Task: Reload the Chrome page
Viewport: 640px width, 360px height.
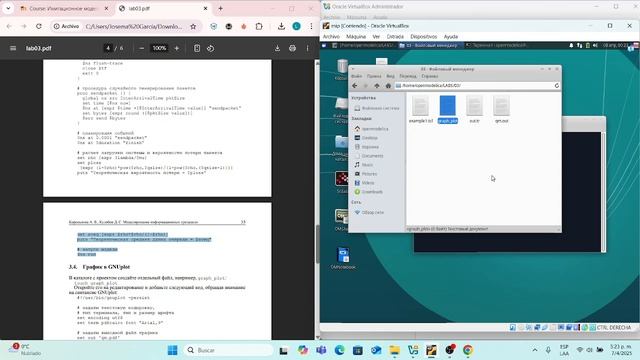Action: click(x=39, y=26)
